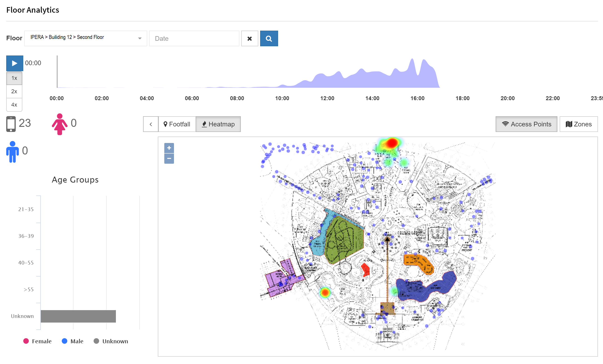Image resolution: width=603 pixels, height=364 pixels.
Task: Click the device count phone icon
Action: coord(11,124)
